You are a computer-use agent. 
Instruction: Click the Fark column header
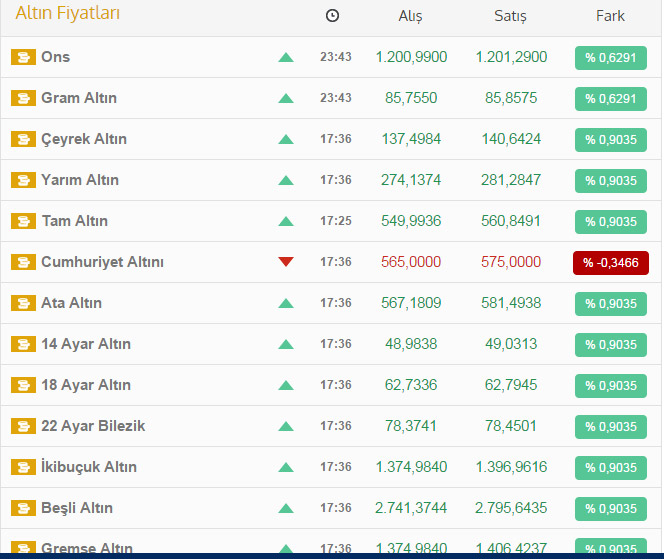[610, 16]
